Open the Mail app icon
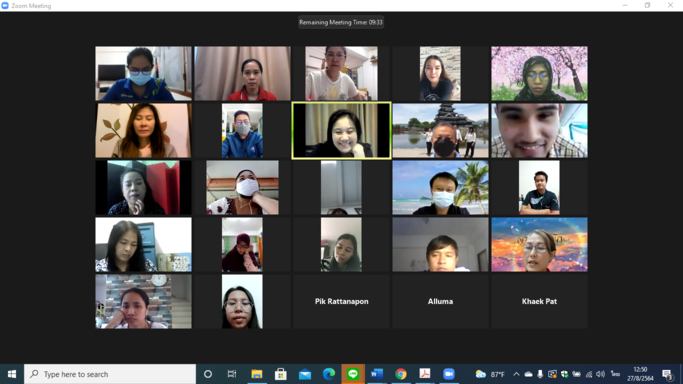 (x=305, y=374)
